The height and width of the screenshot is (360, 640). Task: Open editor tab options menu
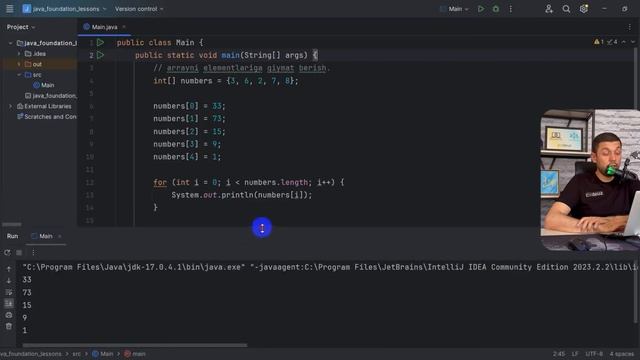[629, 27]
